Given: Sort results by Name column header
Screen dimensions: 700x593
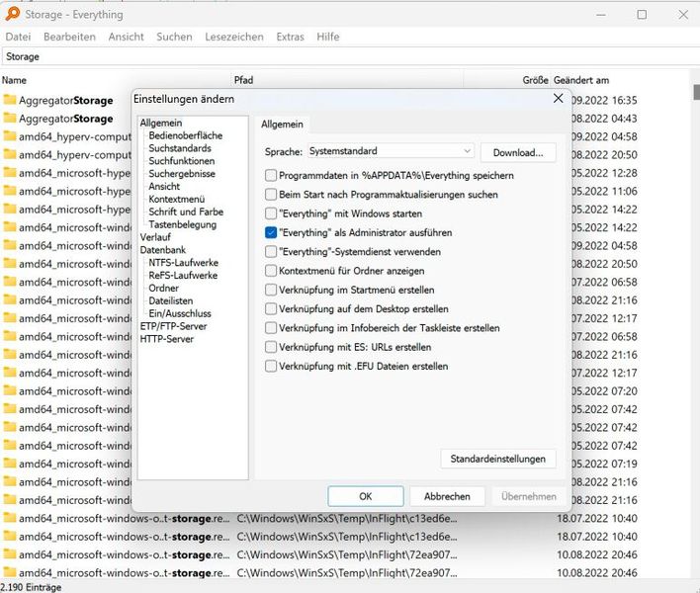Looking at the screenshot, I should tap(15, 79).
